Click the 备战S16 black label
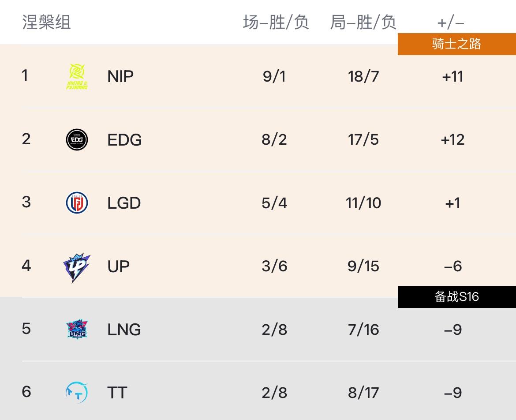 (x=456, y=296)
